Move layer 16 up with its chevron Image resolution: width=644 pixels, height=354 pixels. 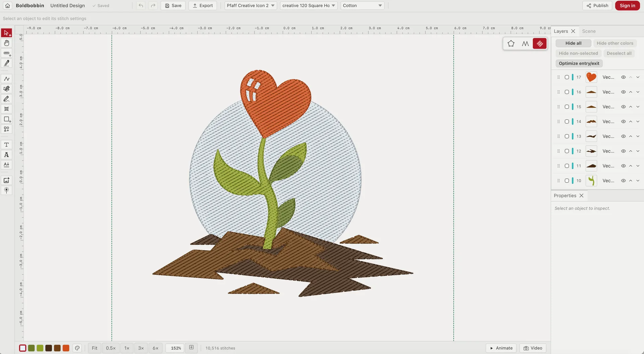pyautogui.click(x=631, y=92)
